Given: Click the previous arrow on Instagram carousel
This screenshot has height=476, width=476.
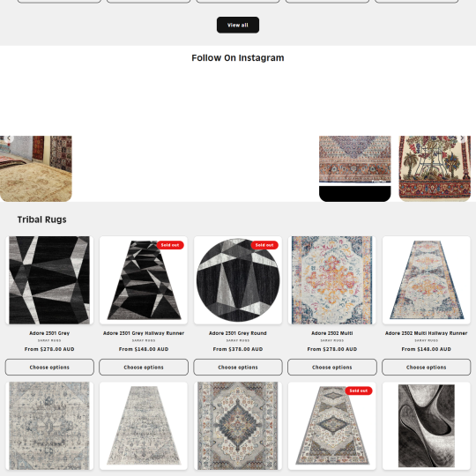Looking at the screenshot, I should 8,138.
